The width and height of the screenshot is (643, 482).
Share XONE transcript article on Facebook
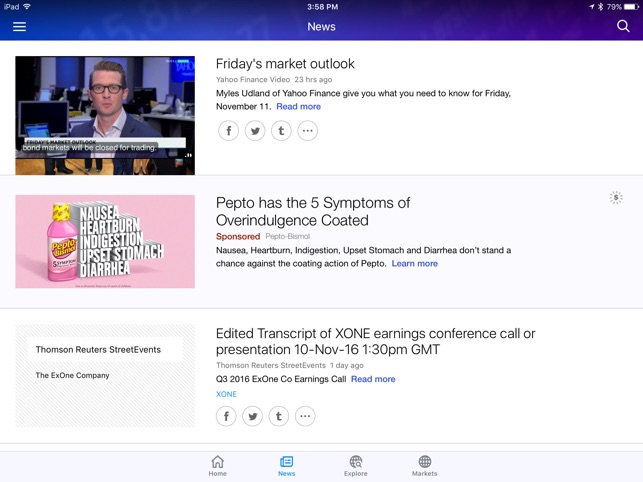point(226,416)
